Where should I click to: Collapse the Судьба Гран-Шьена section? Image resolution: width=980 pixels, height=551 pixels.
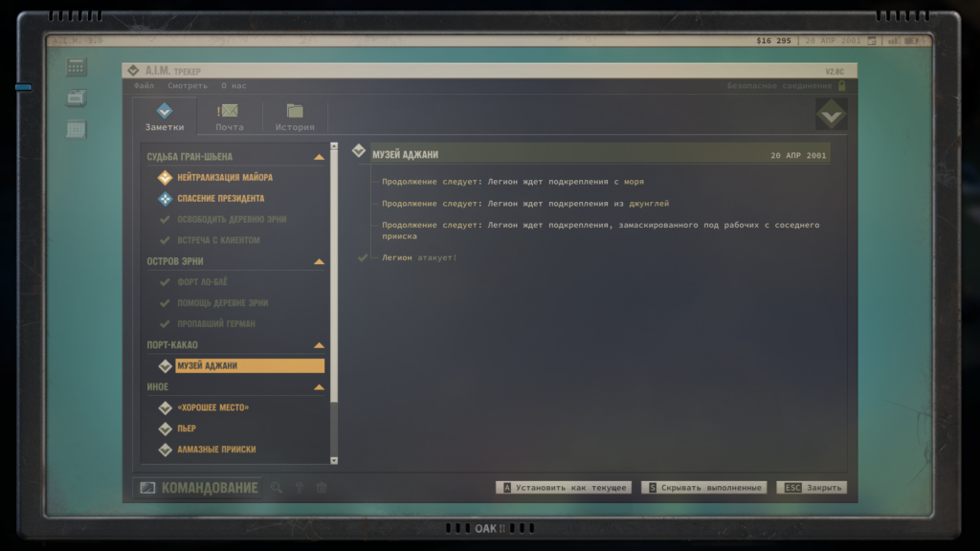(319, 157)
